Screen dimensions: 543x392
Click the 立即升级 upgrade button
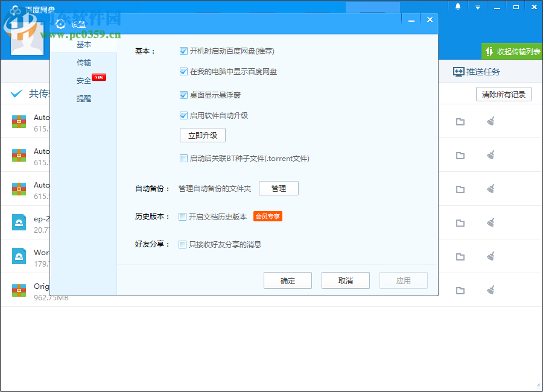coord(202,135)
